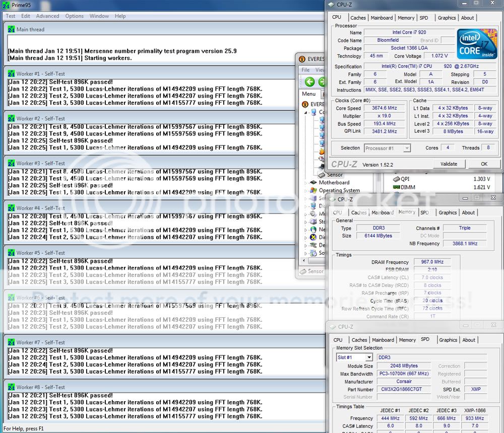Screen dimensions: 504x433
Task: Open the Advanced menu in Prime95
Action: [x=47, y=16]
